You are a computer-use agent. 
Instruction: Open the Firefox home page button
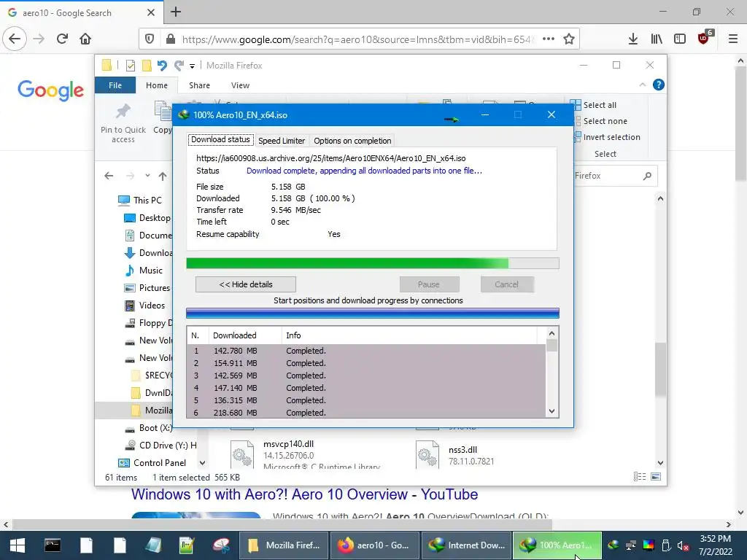[x=85, y=39]
